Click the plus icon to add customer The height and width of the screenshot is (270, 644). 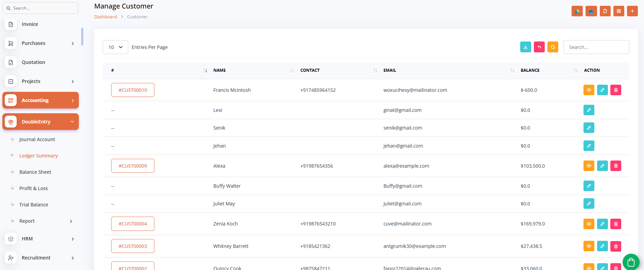coord(632,11)
